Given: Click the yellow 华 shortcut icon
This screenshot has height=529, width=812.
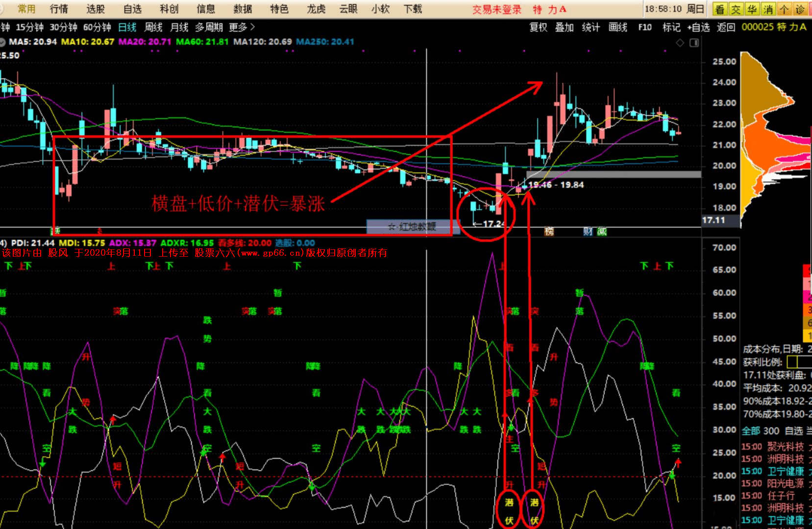Looking at the screenshot, I should (x=752, y=9).
